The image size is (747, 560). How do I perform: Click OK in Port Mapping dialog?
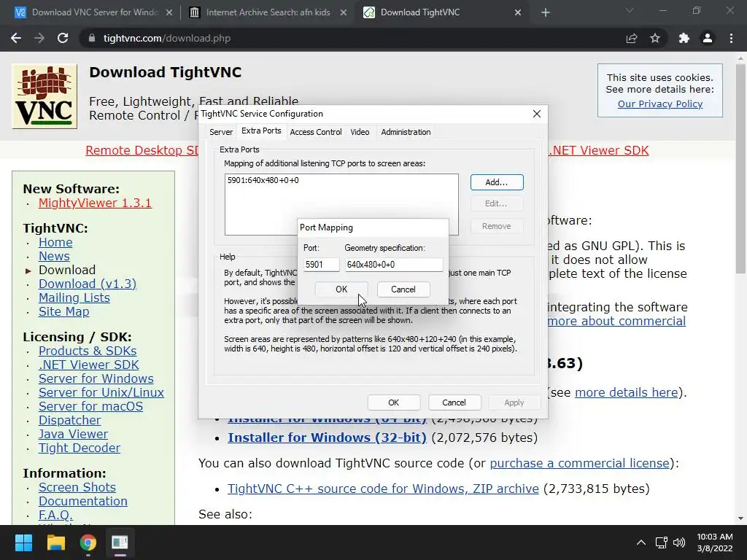pyautogui.click(x=341, y=289)
